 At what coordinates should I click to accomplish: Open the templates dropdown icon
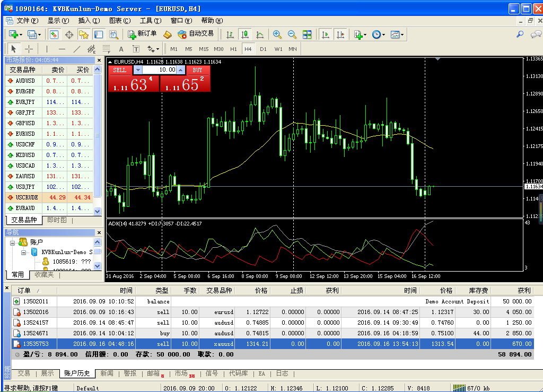[397, 34]
